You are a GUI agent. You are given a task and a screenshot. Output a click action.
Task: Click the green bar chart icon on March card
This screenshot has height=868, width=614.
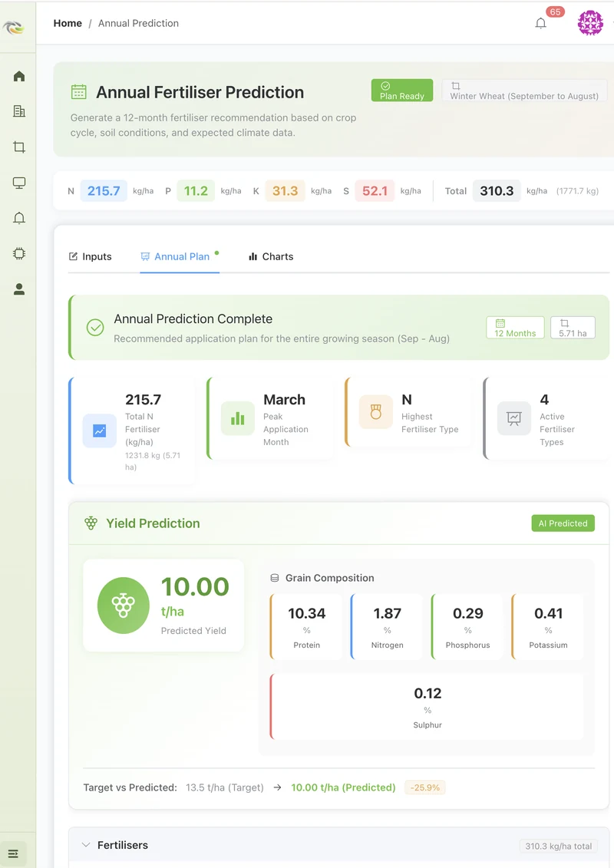[237, 418]
